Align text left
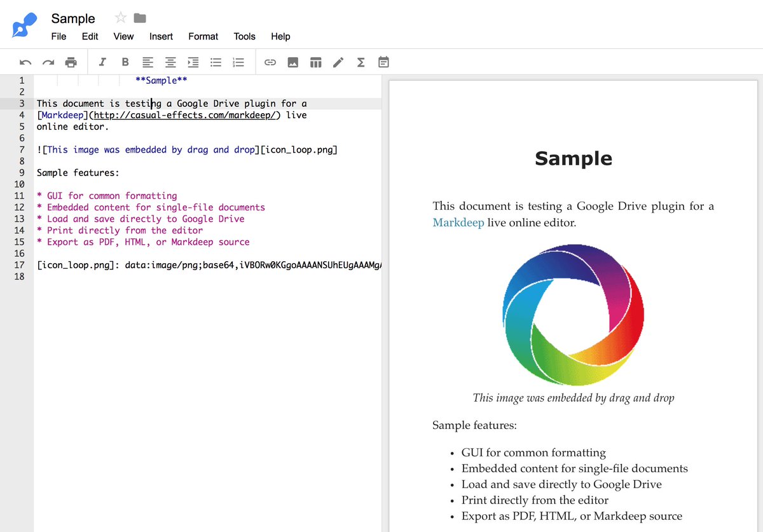The height and width of the screenshot is (532, 763). [148, 62]
